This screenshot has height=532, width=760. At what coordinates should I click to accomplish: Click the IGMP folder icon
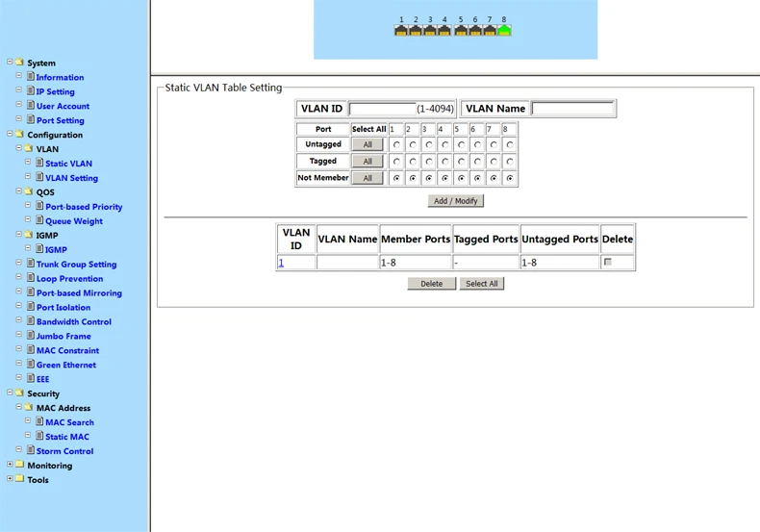[x=29, y=235]
